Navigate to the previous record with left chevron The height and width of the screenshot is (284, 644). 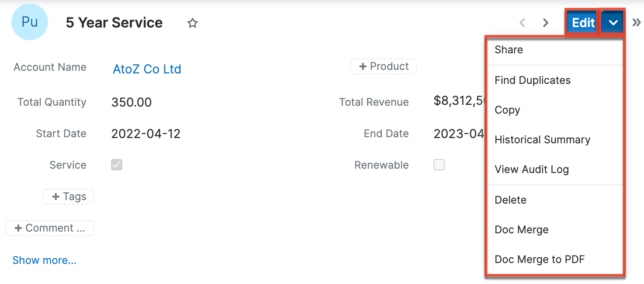point(523,23)
